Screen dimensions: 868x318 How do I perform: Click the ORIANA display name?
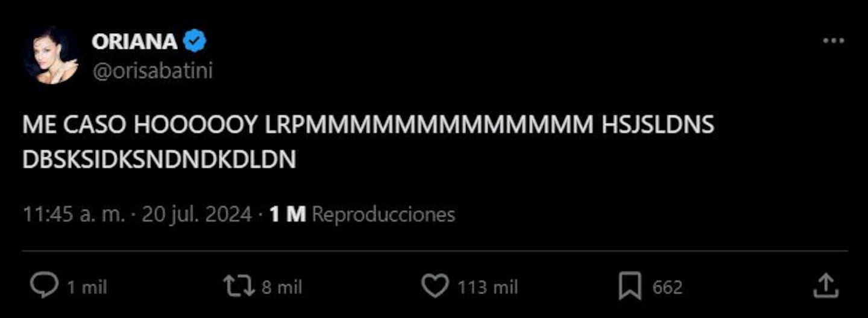pyautogui.click(x=134, y=42)
